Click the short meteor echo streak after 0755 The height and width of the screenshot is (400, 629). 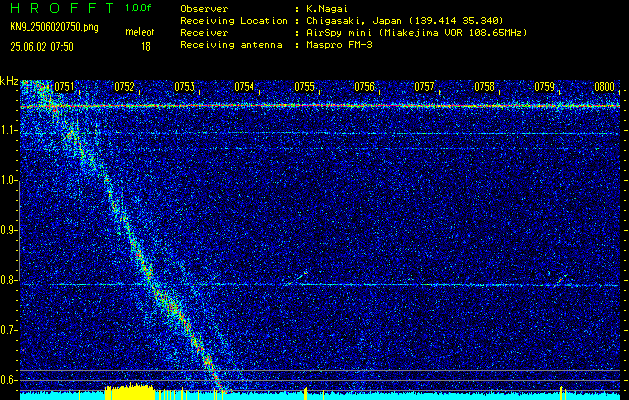click(x=298, y=278)
